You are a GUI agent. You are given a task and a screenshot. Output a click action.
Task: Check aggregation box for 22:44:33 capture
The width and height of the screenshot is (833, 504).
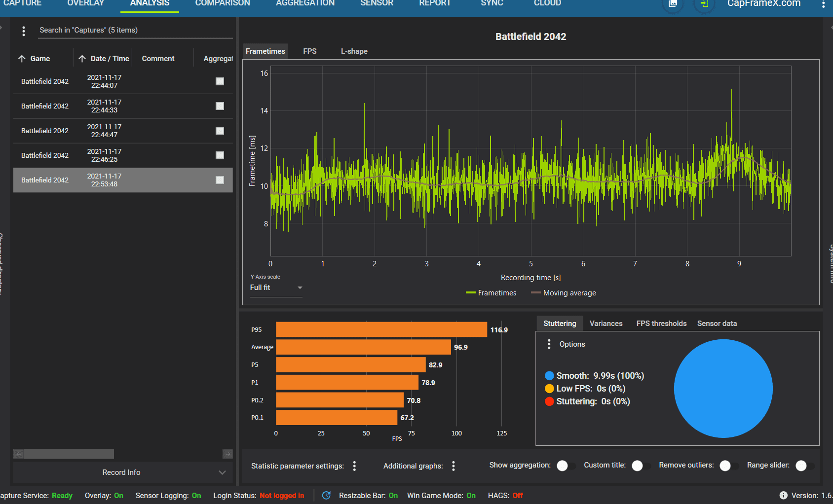point(220,106)
